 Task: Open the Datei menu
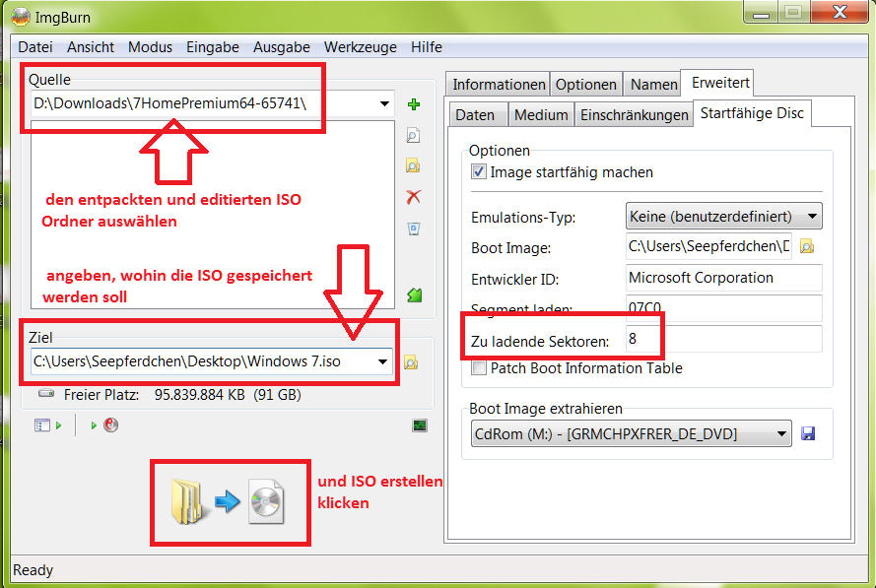coord(35,47)
